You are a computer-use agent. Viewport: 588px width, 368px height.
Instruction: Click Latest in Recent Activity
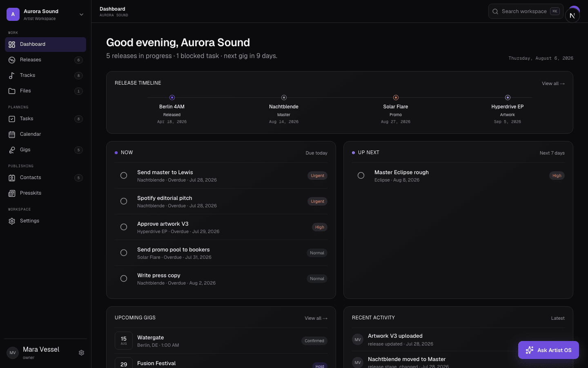click(x=558, y=318)
